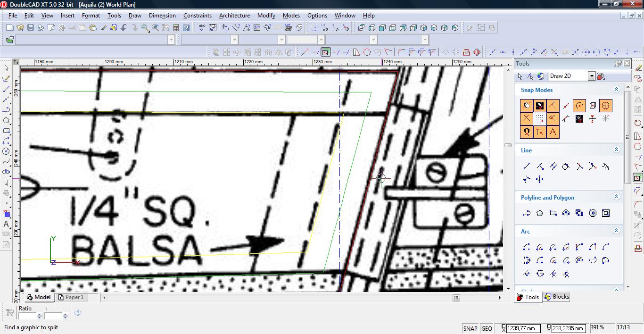Toggle GEO in the status bar
The image size is (644, 334).
[x=487, y=328]
